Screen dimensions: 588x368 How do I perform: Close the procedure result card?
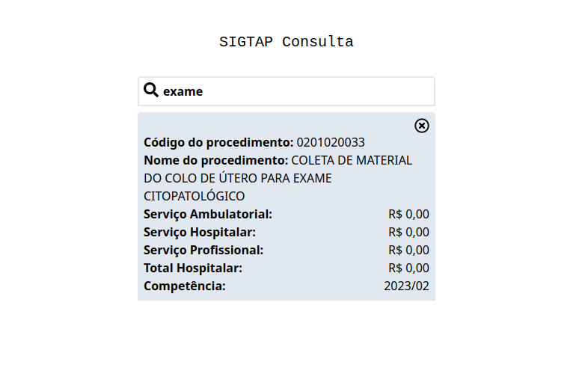(x=421, y=126)
